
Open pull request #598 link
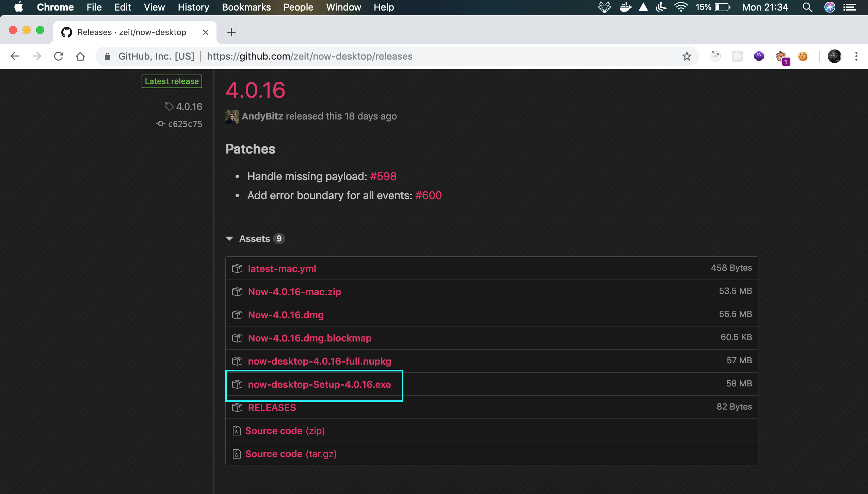pos(383,176)
